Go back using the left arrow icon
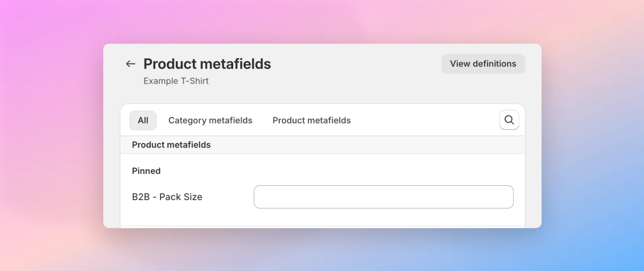This screenshot has width=644, height=271. tap(131, 64)
